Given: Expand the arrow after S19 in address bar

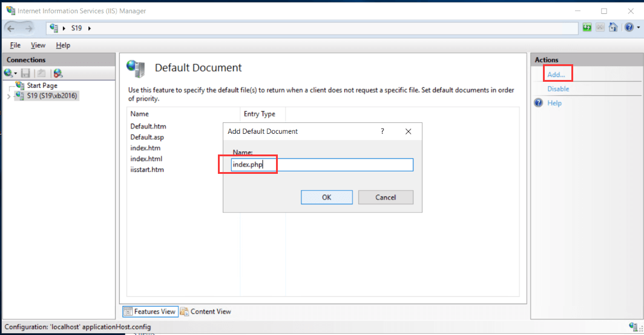Looking at the screenshot, I should pos(90,28).
